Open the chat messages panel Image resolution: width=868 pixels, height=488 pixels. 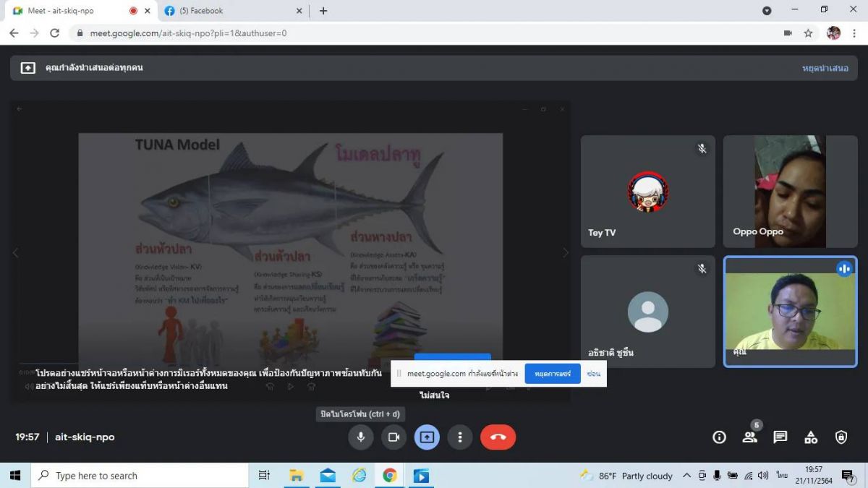(x=780, y=437)
